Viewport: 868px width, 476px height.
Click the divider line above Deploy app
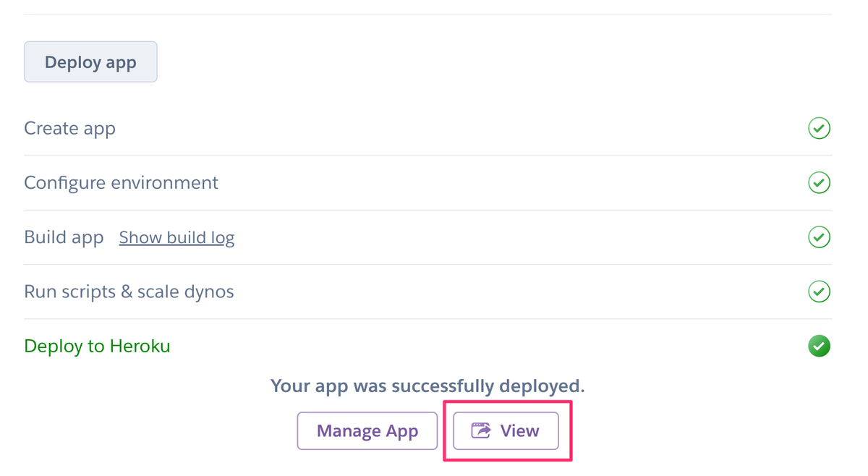427,14
